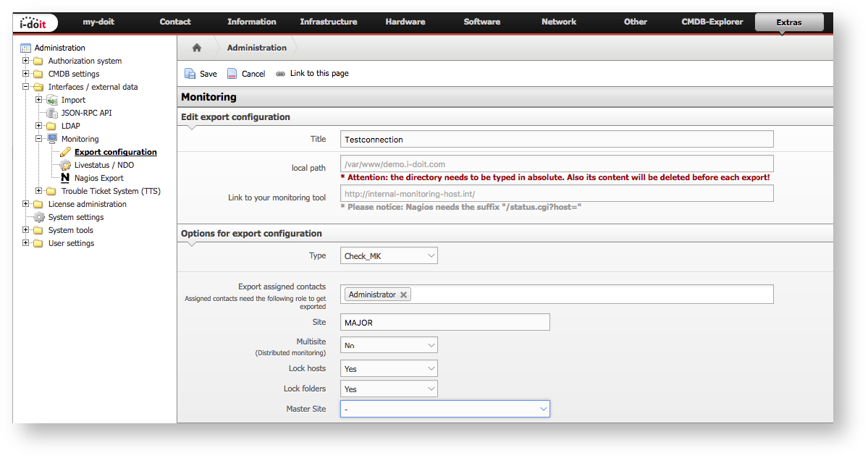Click the Administration breadcrumb

(257, 48)
